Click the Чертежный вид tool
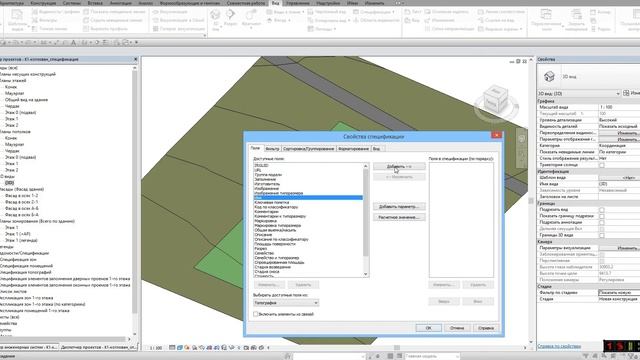This screenshot has width=640, height=360. coord(327,12)
